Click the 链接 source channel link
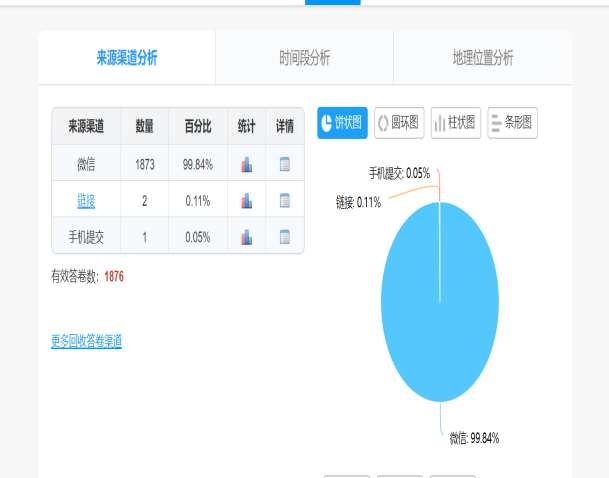Screen dimensions: 609x478 [x=86, y=201]
